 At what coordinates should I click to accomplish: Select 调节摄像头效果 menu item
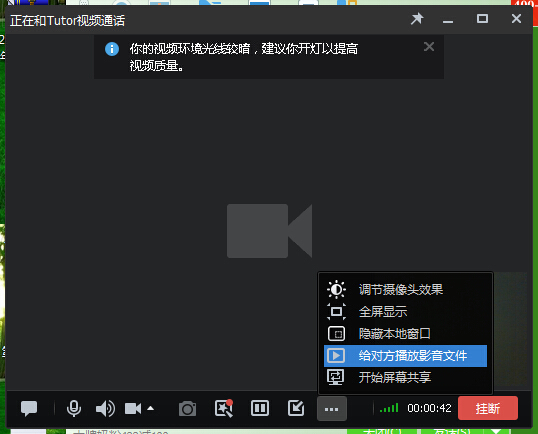pos(405,290)
